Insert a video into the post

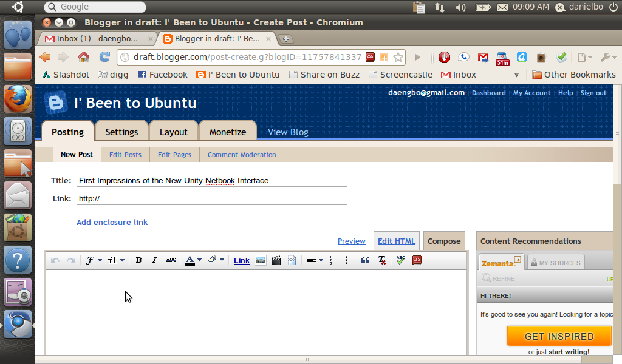pos(276,260)
